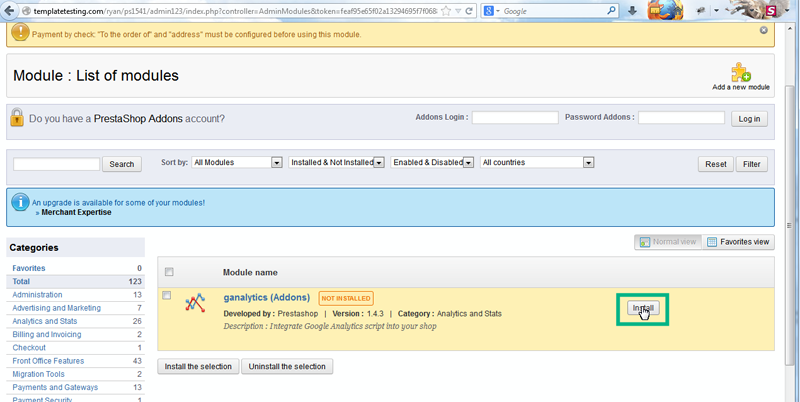Click the padlock Addons account icon
Viewport: 800px width, 402px height.
point(17,118)
